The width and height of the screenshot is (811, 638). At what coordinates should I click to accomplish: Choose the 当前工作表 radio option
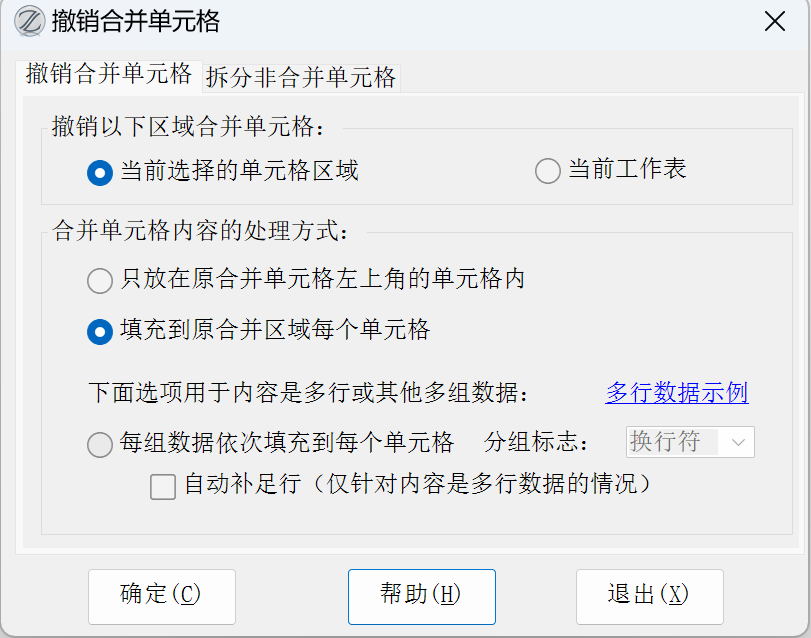[548, 172]
